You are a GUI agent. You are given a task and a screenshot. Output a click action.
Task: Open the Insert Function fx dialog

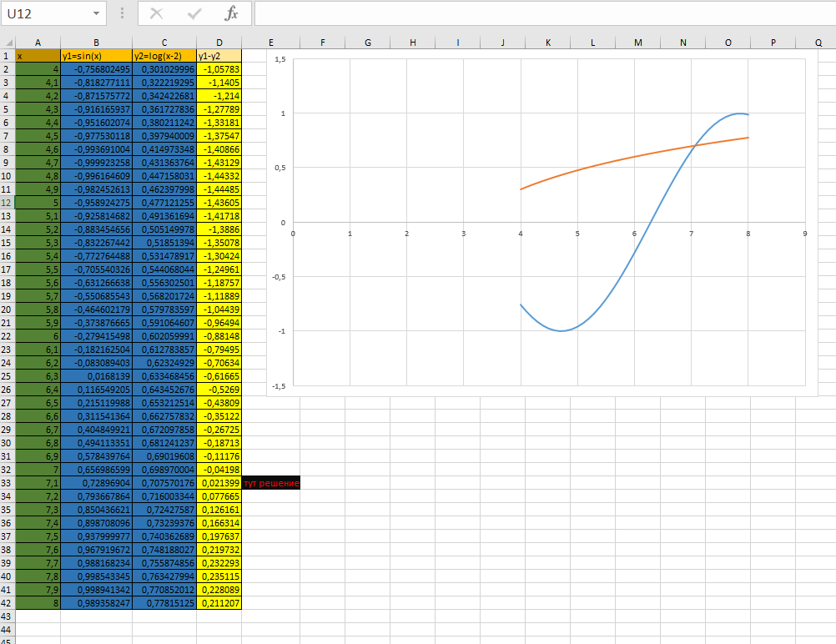(231, 13)
